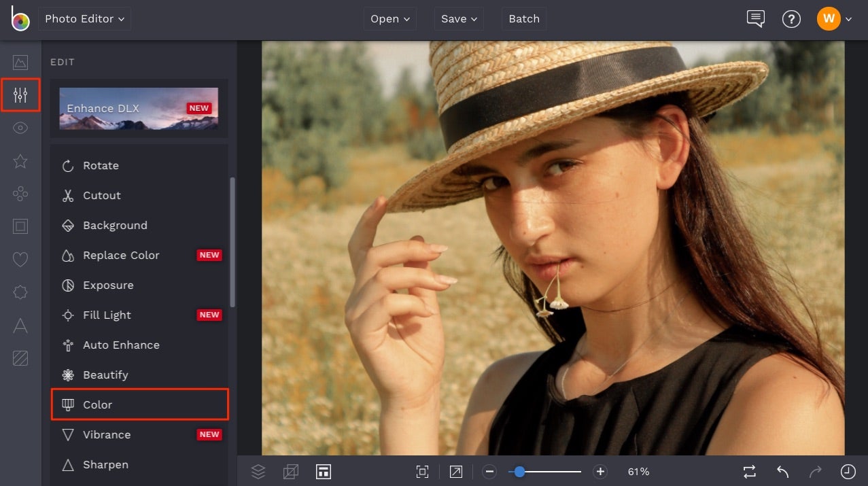Toggle the before-and-after compare view
Viewport: 868px width, 486px height.
[748, 471]
